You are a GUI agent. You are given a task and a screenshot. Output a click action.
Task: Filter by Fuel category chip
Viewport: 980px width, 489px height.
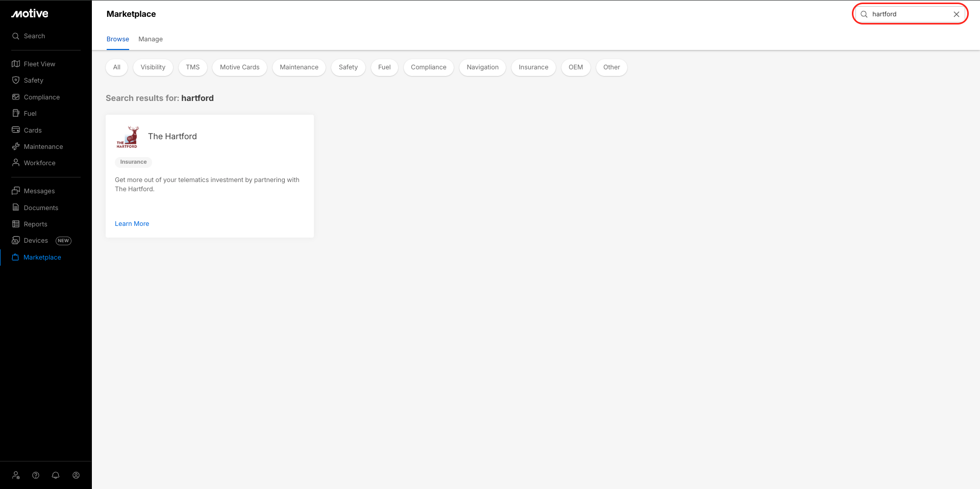384,67
